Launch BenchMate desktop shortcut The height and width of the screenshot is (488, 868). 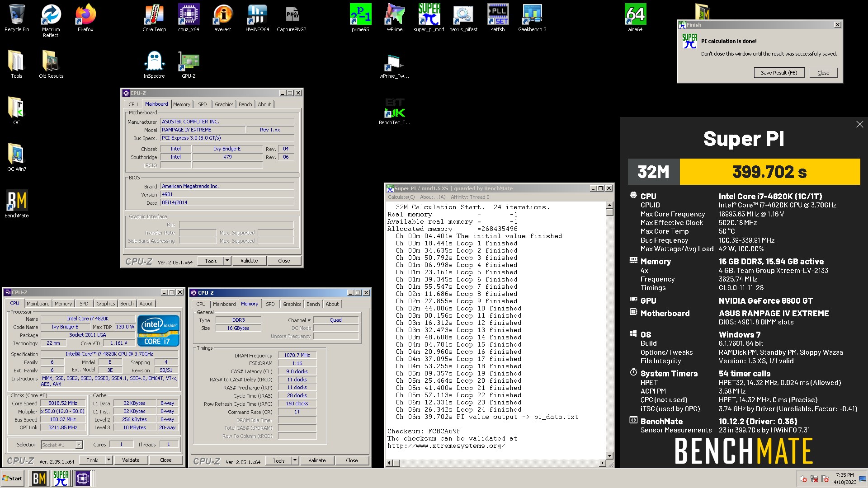coord(17,203)
